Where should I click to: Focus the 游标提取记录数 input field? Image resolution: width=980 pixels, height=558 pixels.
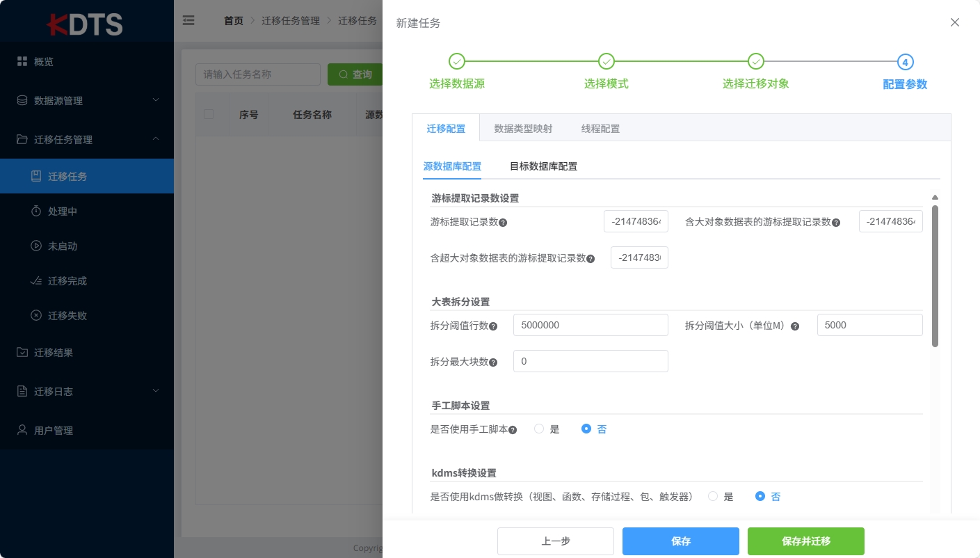(x=636, y=221)
